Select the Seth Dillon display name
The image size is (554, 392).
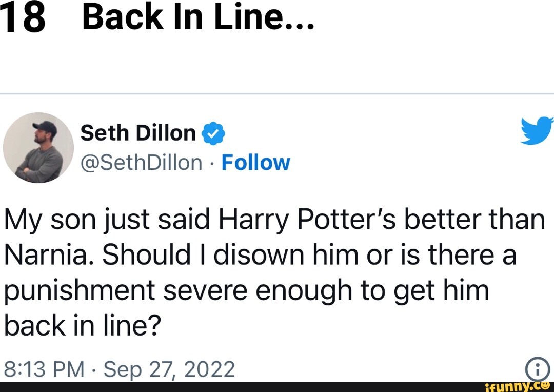coord(137,132)
